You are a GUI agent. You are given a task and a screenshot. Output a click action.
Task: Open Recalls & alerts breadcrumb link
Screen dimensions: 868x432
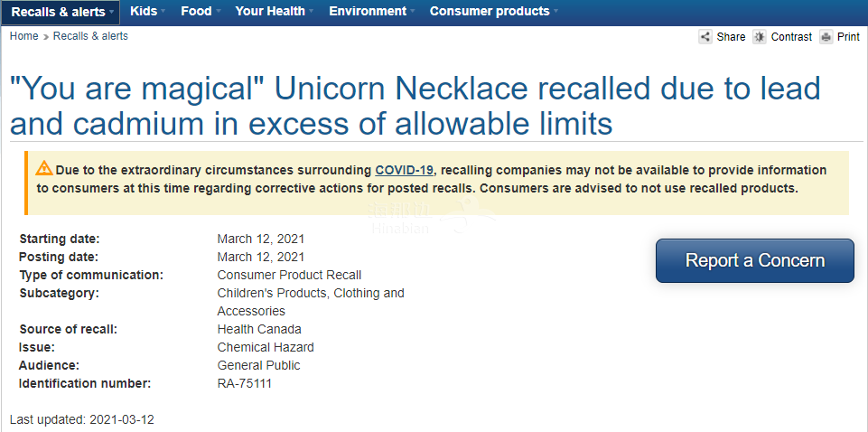(90, 36)
